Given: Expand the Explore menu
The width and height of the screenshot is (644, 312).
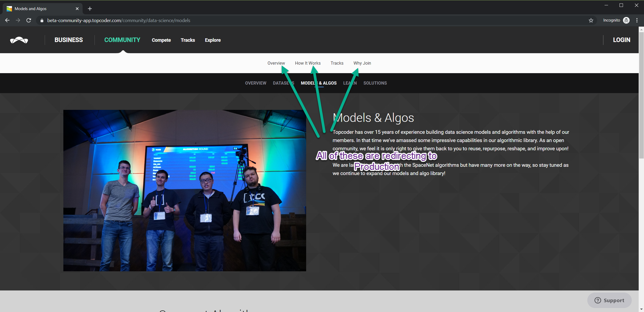Looking at the screenshot, I should pos(213,40).
